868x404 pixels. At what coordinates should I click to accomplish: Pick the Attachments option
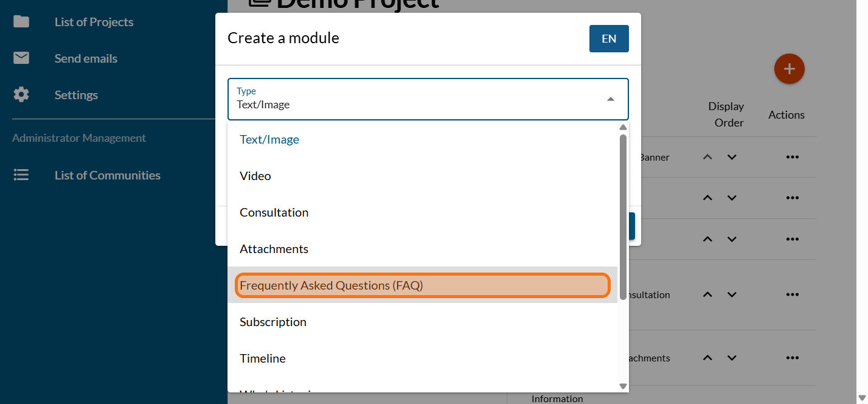click(274, 249)
